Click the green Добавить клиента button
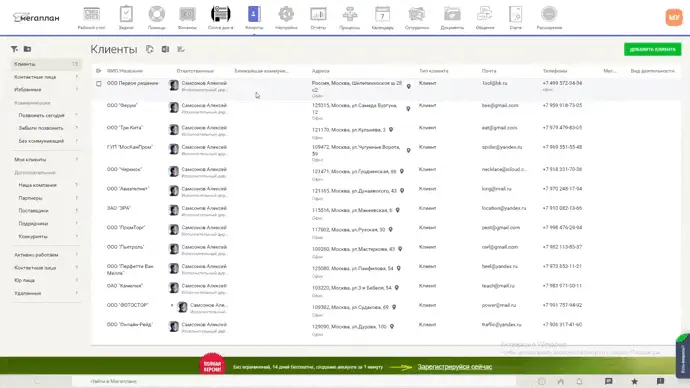 click(x=652, y=49)
